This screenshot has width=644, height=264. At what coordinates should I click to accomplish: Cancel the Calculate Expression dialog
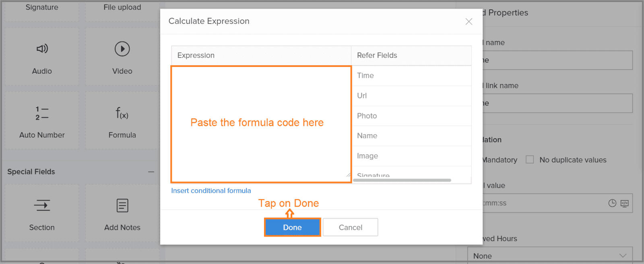[350, 227]
